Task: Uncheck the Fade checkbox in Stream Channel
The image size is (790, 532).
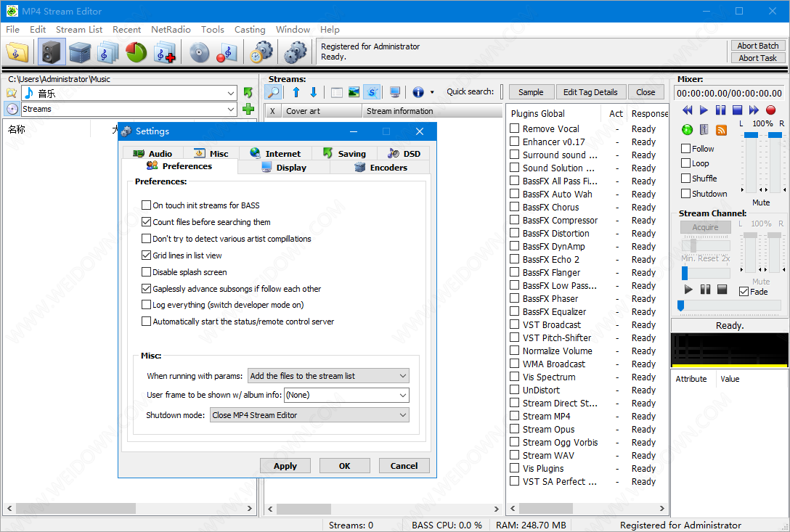Action: point(744,292)
